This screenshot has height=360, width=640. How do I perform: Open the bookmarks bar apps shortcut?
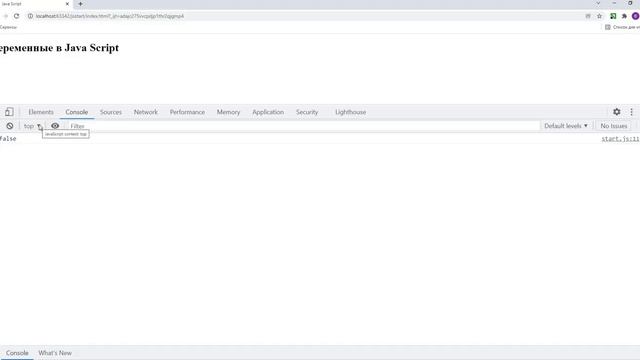tap(8, 27)
